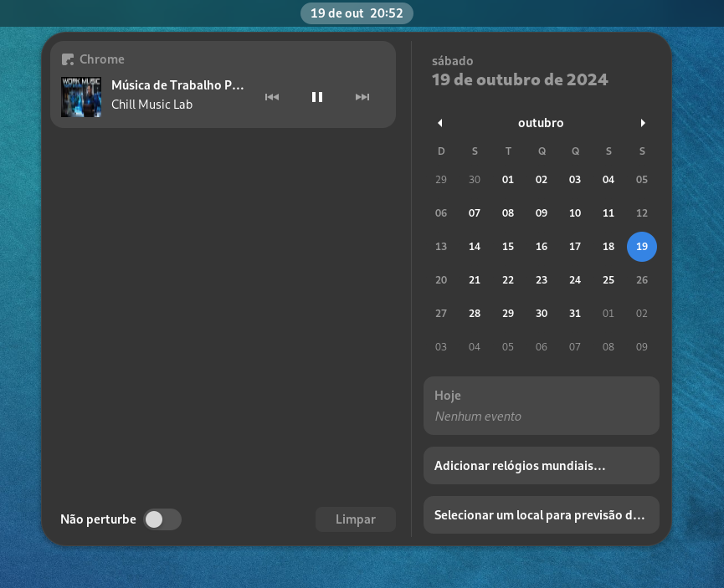The height and width of the screenshot is (588, 724).
Task: Select October 25 in the calendar
Action: (x=608, y=280)
